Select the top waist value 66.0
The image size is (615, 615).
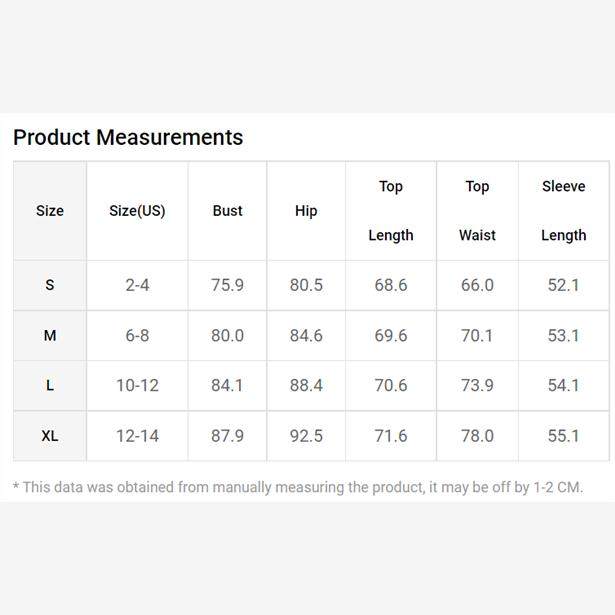click(x=477, y=285)
